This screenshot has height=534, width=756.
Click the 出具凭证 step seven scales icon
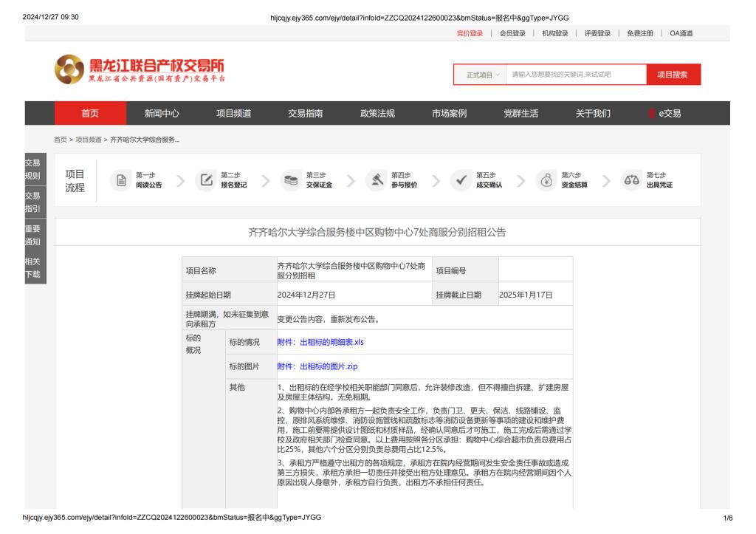tap(631, 180)
